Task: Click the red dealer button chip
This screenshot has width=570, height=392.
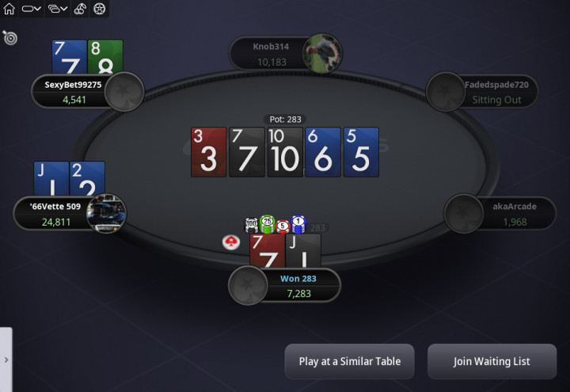Action: pyautogui.click(x=231, y=242)
